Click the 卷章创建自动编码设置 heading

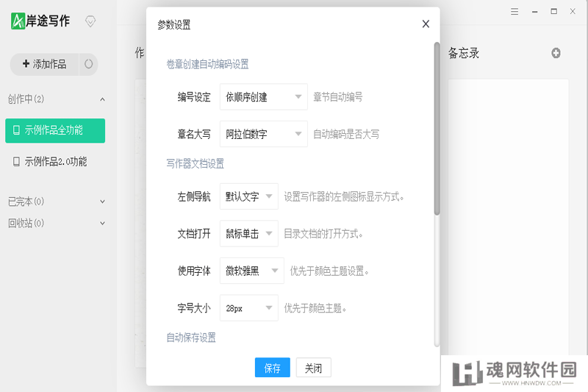click(x=207, y=64)
